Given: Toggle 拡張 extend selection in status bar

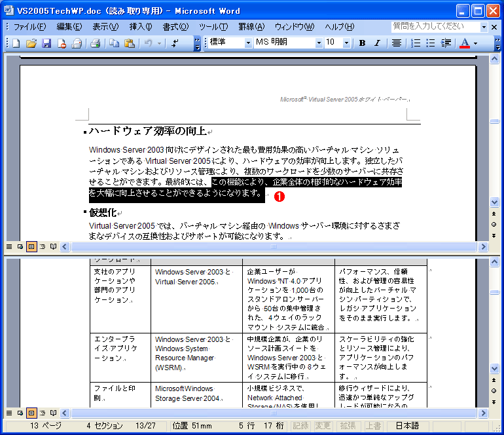Looking at the screenshot, I should coord(348,426).
